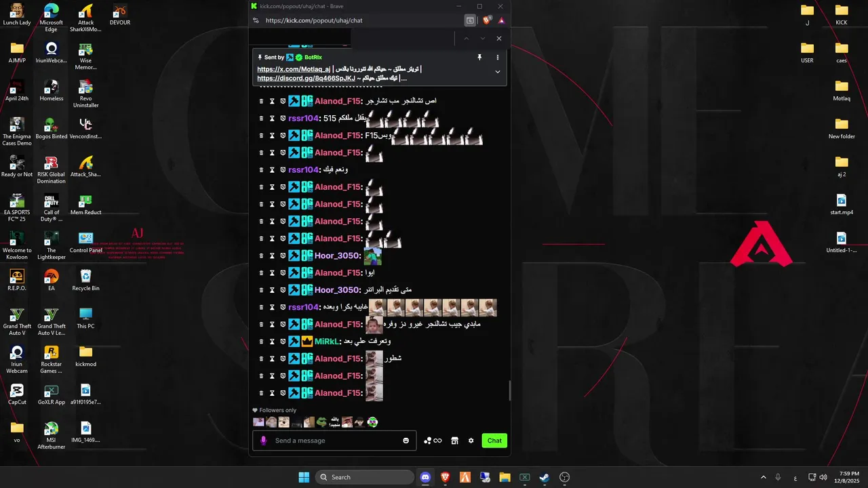Select the Arabic text بالله emote
868x488 pixels.
(334, 422)
